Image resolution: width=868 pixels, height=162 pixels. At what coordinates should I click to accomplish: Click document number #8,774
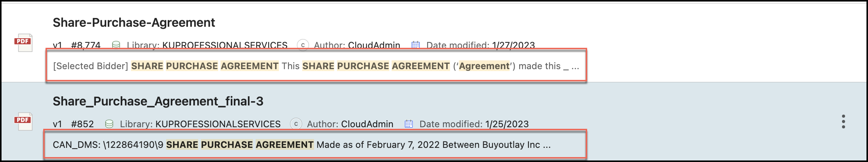86,45
